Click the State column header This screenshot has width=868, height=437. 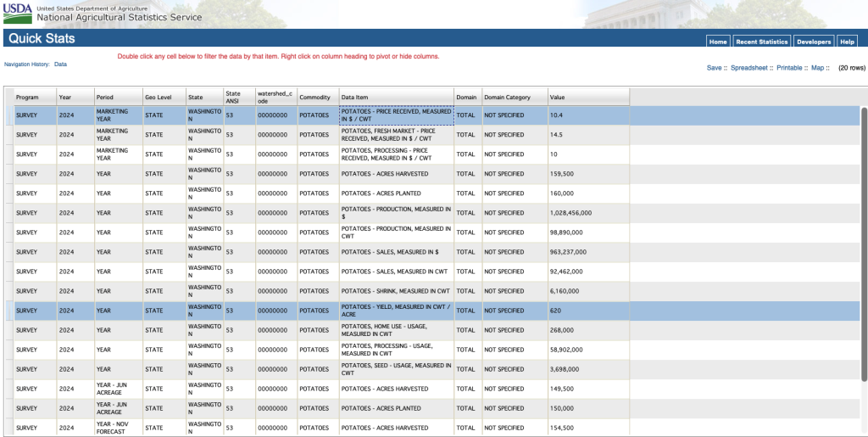[204, 97]
